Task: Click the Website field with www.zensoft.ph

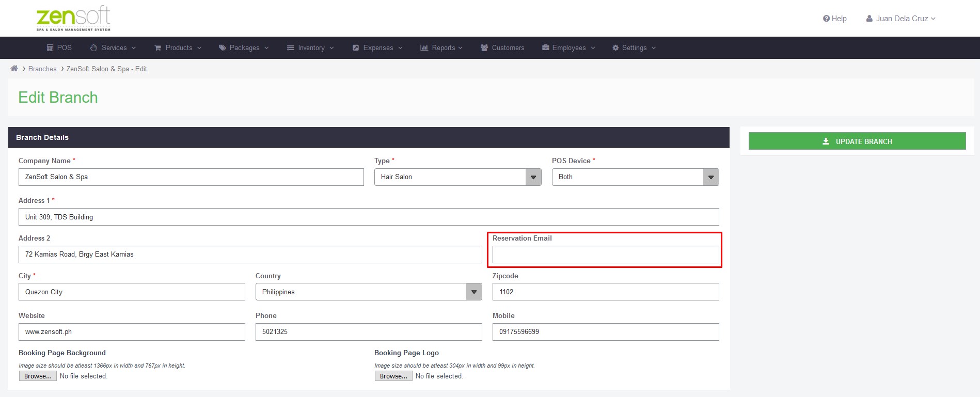Action: tap(132, 332)
